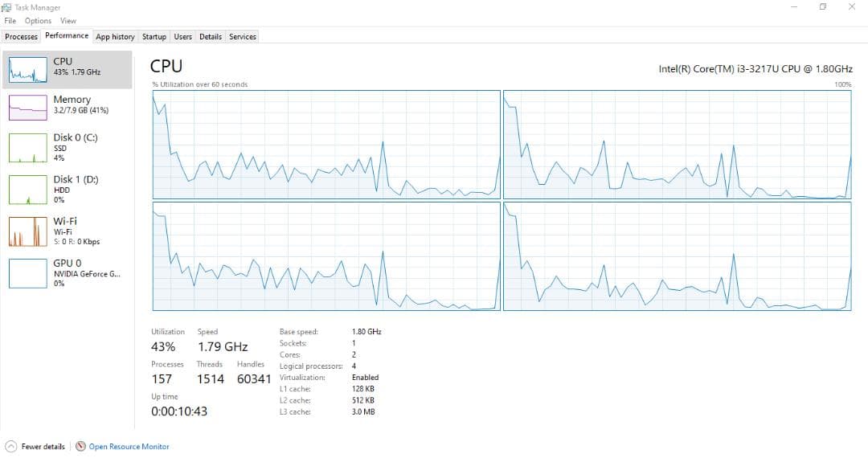Switch to the Processes tab
The width and height of the screenshot is (868, 462).
click(21, 37)
